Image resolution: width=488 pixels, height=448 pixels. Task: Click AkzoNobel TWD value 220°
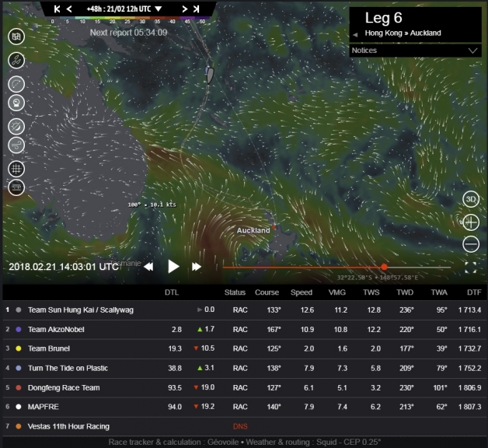406,329
